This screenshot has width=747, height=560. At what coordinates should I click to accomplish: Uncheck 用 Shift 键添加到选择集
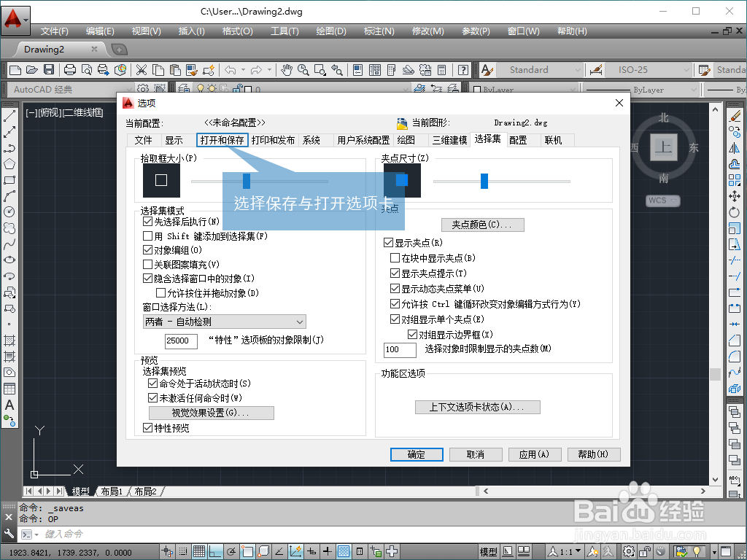(x=146, y=236)
